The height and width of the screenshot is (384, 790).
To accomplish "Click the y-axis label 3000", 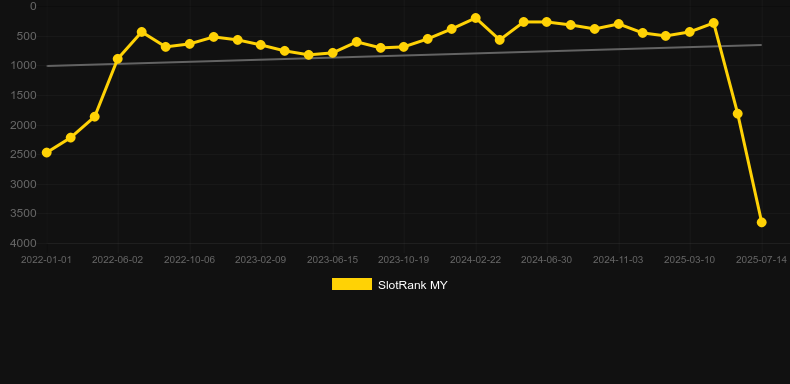I will point(24,184).
